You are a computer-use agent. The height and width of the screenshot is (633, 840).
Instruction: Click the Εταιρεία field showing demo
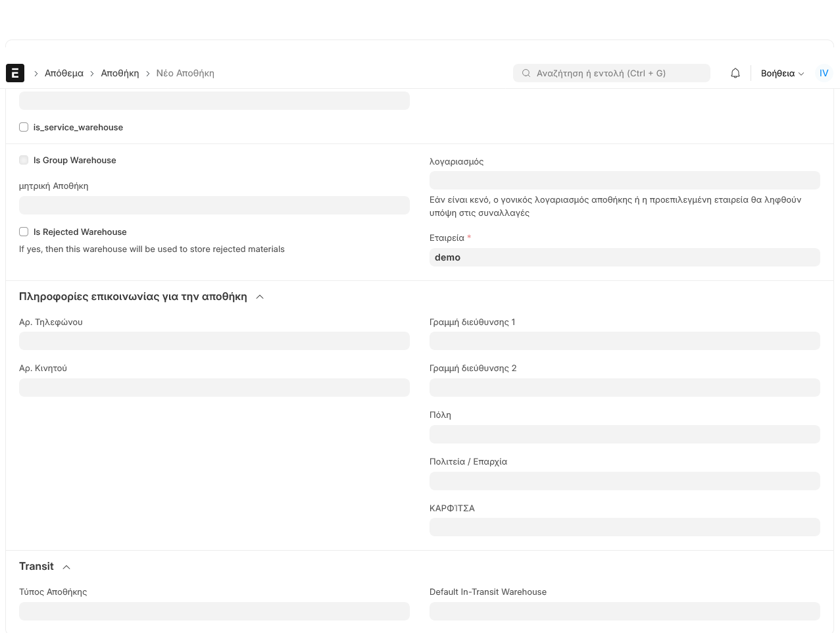click(624, 257)
